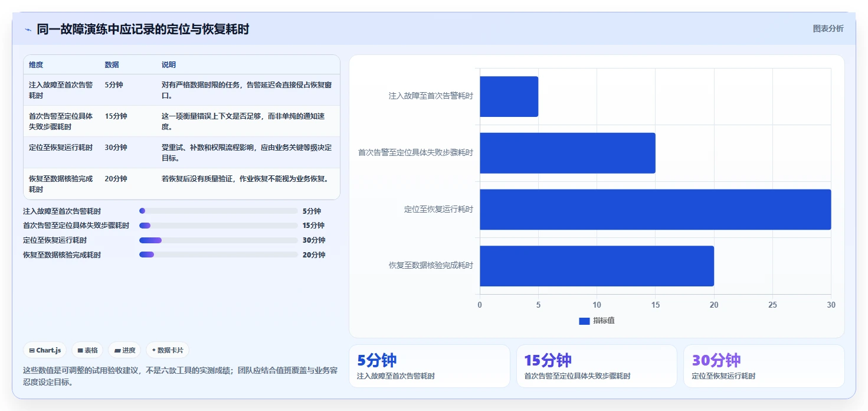Click the description starting 对有严格数据时限的任务
868x411 pixels.
[247, 90]
